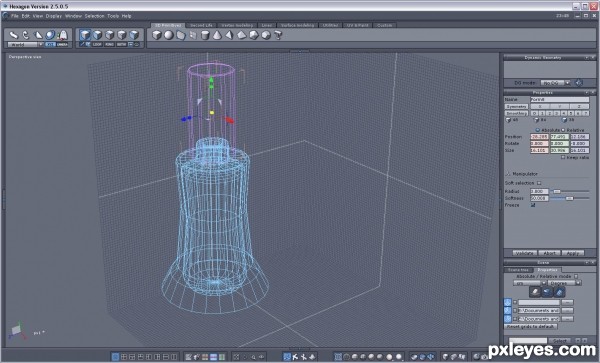This screenshot has width=600, height=363.
Task: Set smoothing level to 0
Action: coord(535,113)
